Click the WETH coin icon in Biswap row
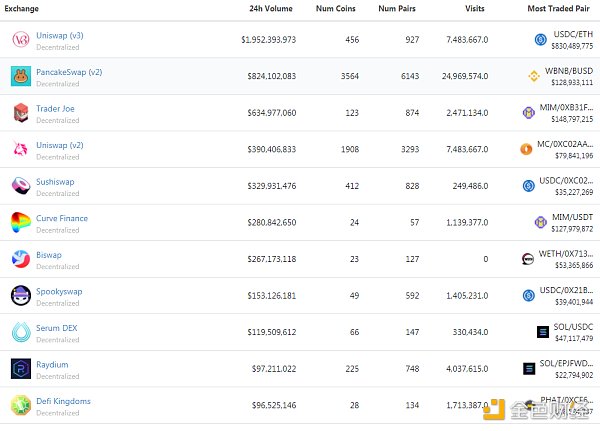 tap(528, 259)
